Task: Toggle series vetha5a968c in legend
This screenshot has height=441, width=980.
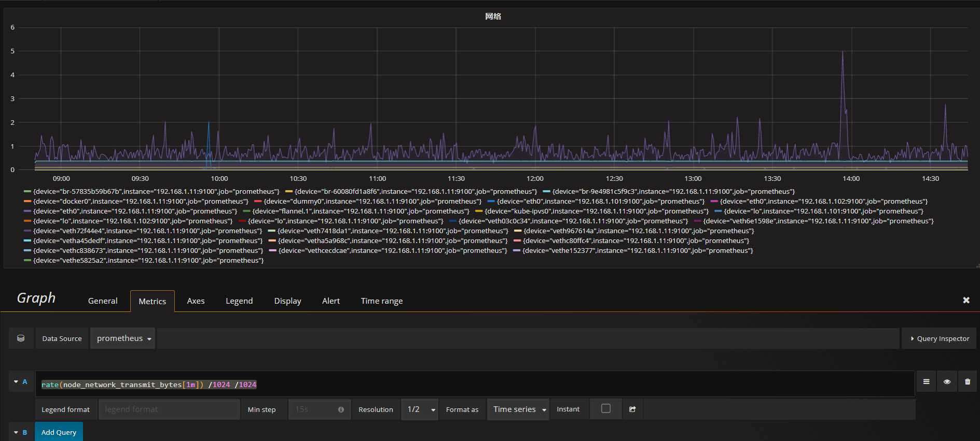Action: tap(393, 241)
